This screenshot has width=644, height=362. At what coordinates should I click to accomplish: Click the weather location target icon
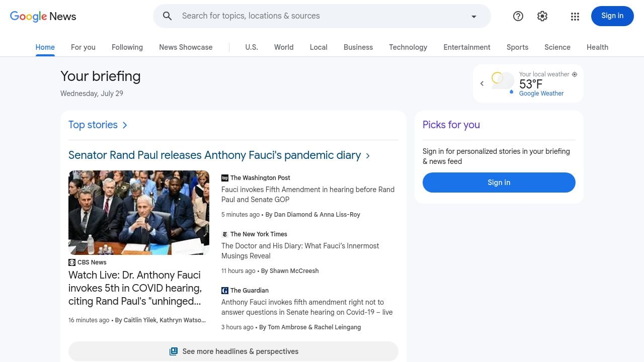575,74
